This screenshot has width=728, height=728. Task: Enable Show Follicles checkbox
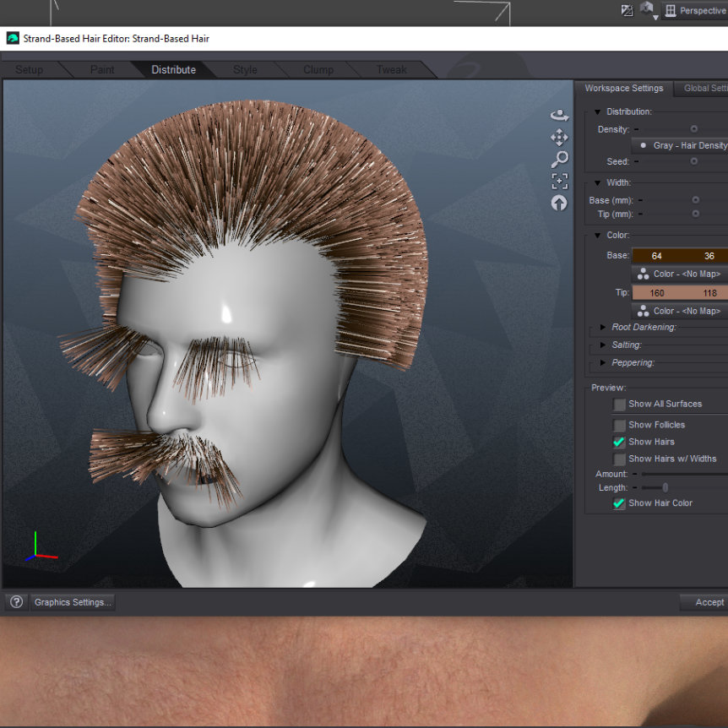coord(620,425)
